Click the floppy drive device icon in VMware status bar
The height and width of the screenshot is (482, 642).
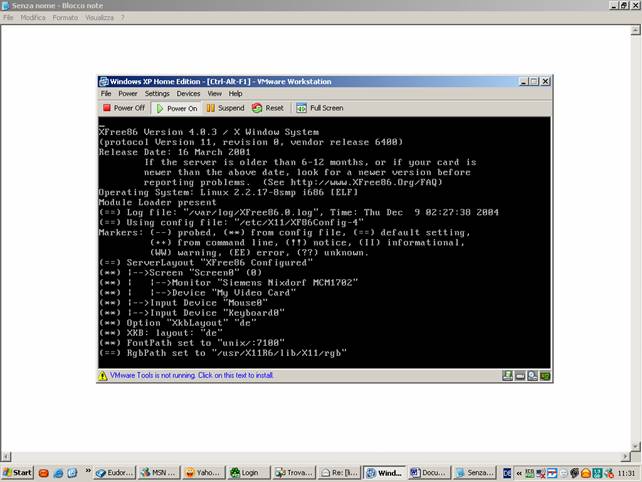pyautogui.click(x=507, y=376)
